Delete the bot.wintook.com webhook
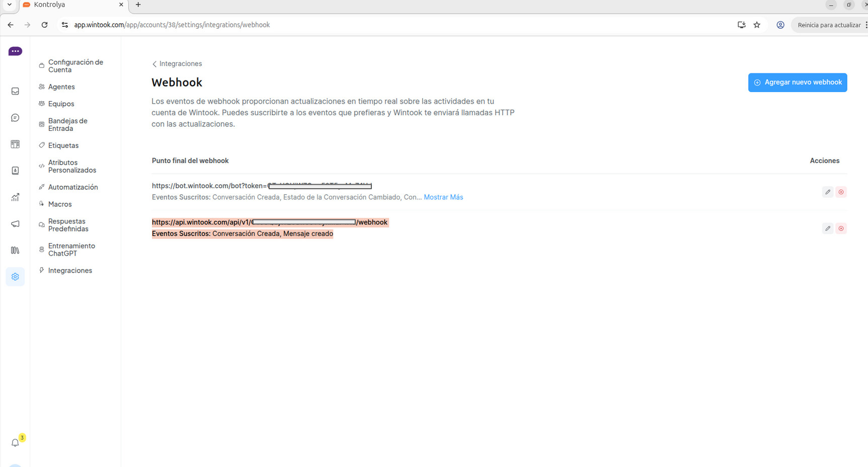The height and width of the screenshot is (467, 868). [841, 192]
